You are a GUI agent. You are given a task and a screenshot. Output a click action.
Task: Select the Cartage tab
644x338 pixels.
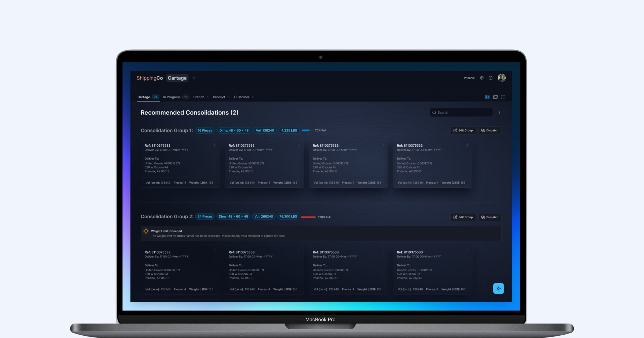coord(144,97)
